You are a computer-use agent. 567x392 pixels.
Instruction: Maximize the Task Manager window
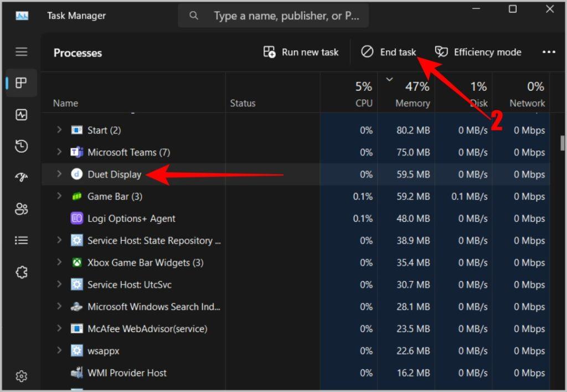(x=513, y=9)
